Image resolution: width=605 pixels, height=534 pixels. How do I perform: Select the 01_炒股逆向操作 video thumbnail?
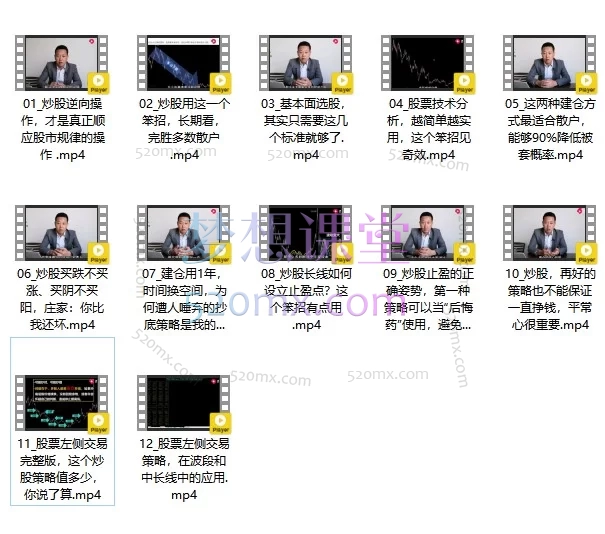point(61,63)
